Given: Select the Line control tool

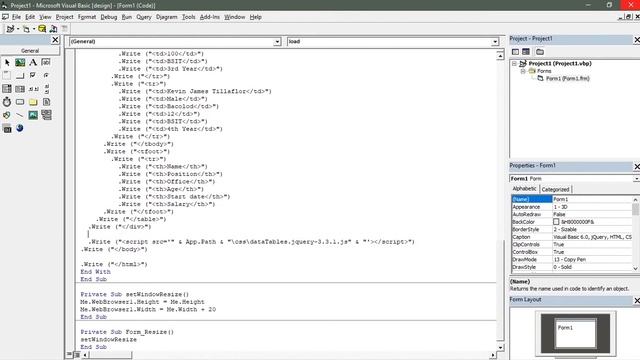Looking at the screenshot, I should pos(20,115).
